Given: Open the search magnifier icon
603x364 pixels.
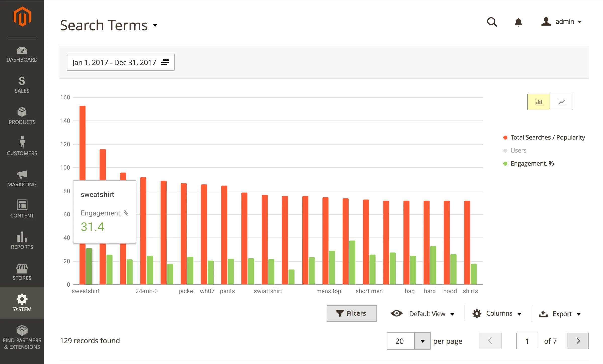Looking at the screenshot, I should coord(492,22).
